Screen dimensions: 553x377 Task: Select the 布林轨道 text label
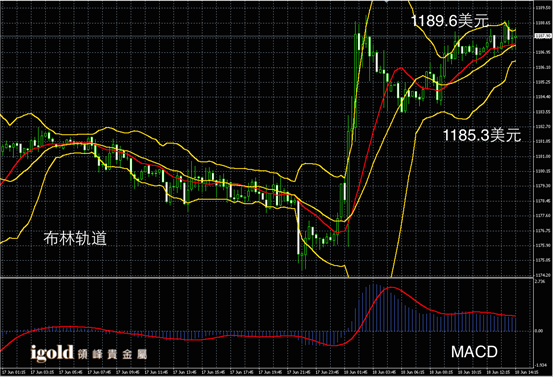click(x=75, y=238)
